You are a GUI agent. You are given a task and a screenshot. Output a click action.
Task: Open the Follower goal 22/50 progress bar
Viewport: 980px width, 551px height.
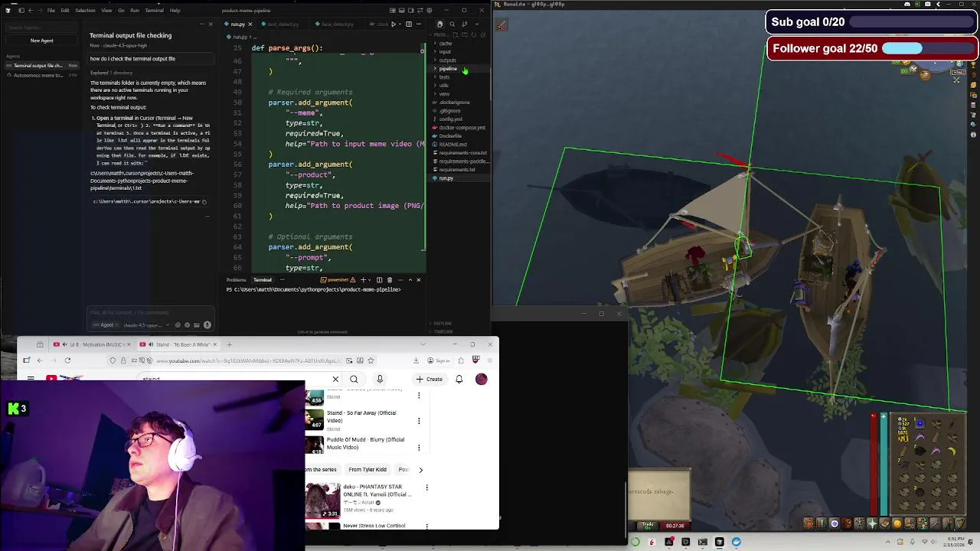[872, 48]
